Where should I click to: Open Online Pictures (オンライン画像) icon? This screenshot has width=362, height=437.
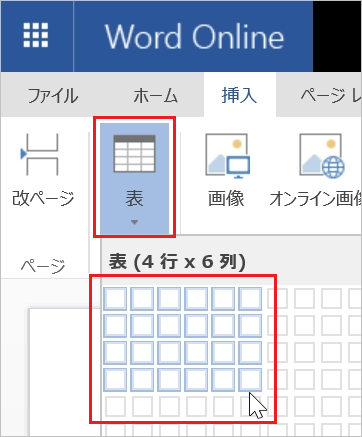(x=322, y=155)
